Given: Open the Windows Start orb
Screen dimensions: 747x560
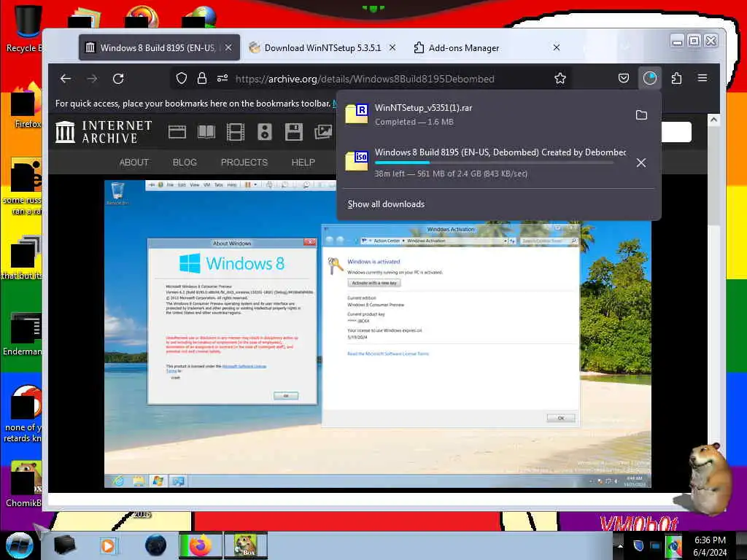Looking at the screenshot, I should pyautogui.click(x=19, y=545).
